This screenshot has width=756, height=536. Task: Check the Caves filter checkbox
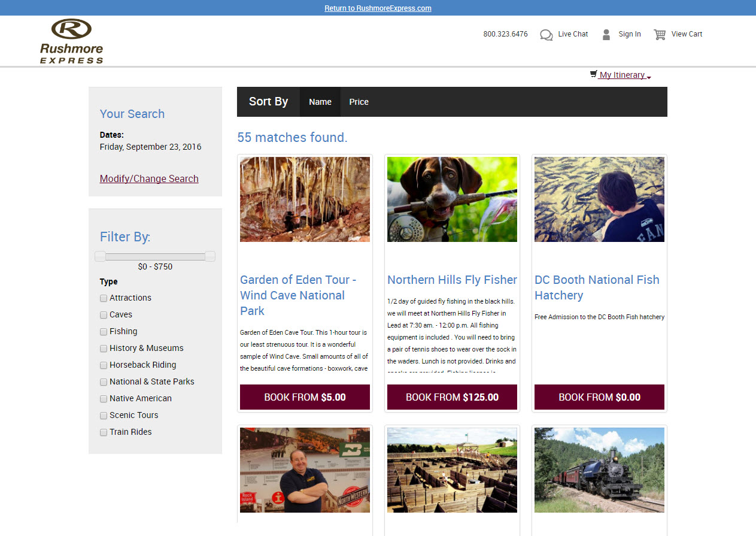[x=104, y=314]
